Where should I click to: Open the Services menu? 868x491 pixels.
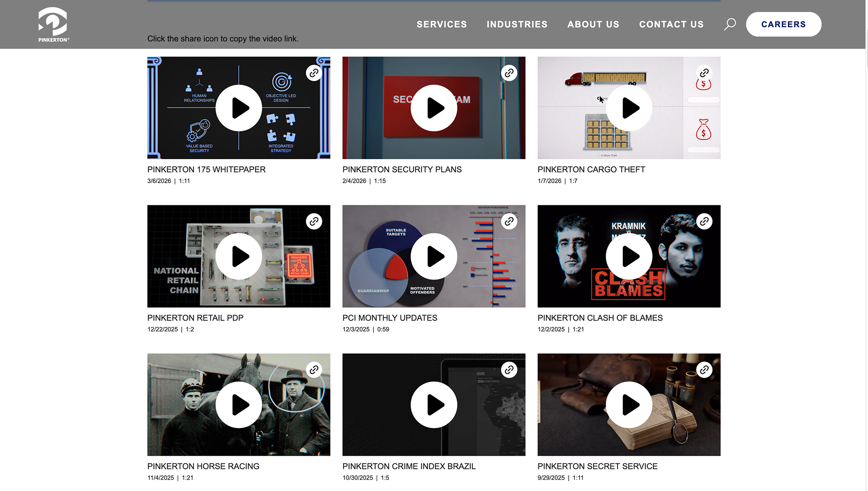(x=441, y=24)
